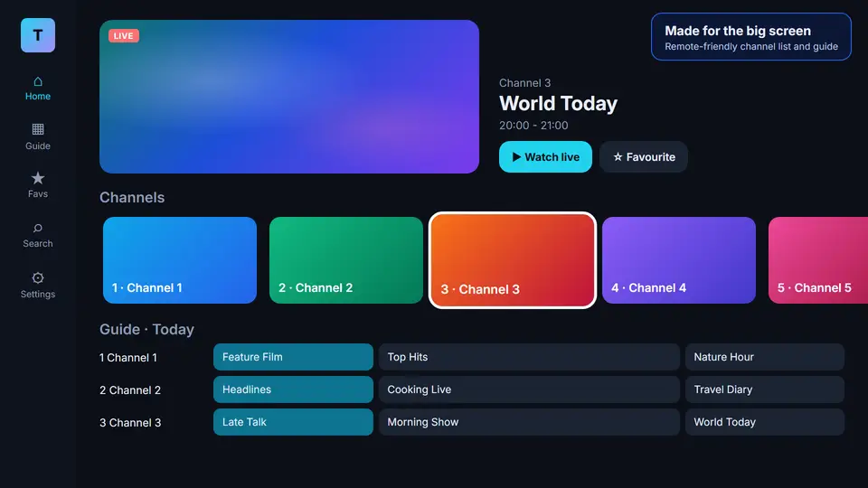Click '2 Channel 2' guide row label
The width and height of the screenshot is (868, 488).
(130, 390)
